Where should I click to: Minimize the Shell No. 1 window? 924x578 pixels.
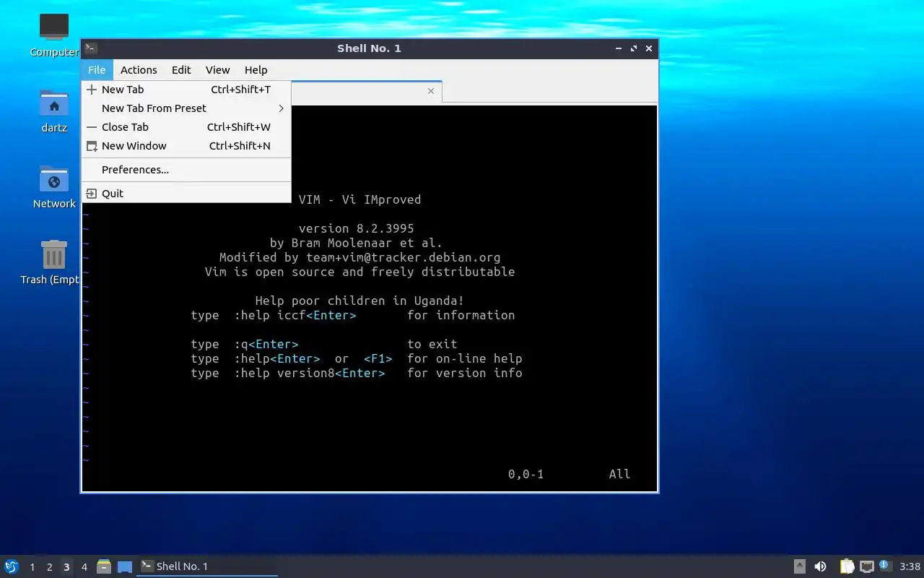click(619, 48)
